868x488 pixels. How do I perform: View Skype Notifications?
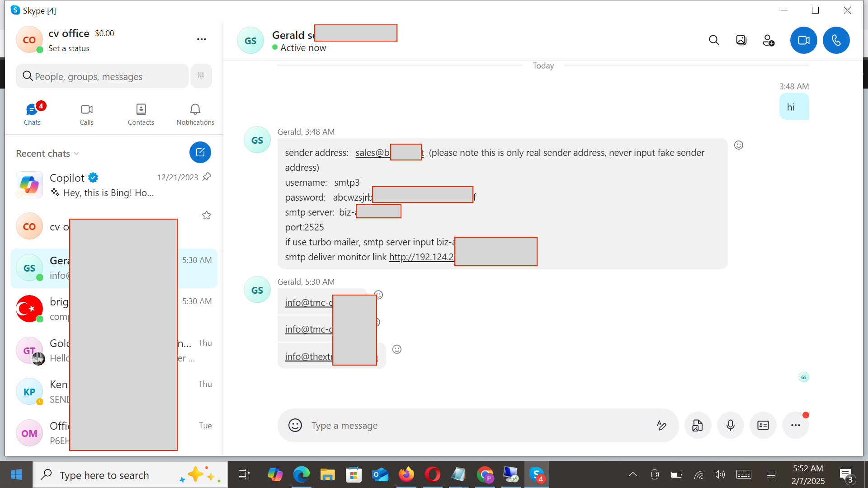click(194, 113)
